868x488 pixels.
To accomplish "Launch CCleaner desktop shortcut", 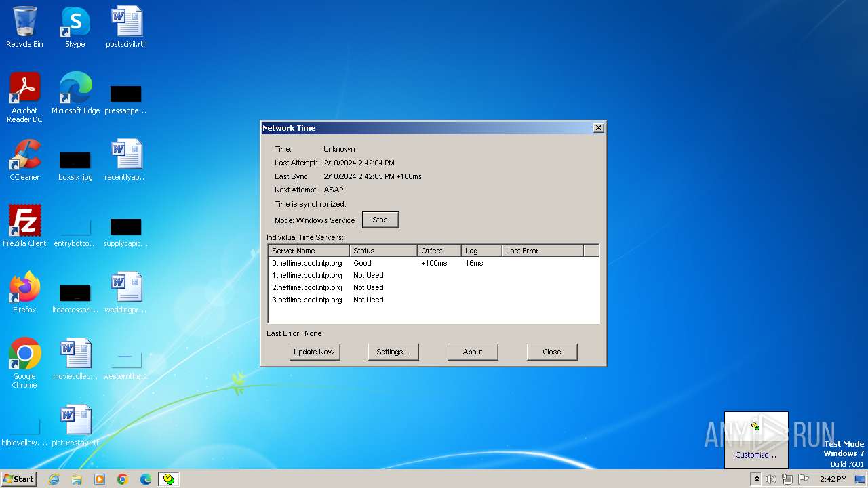I will (x=24, y=160).
